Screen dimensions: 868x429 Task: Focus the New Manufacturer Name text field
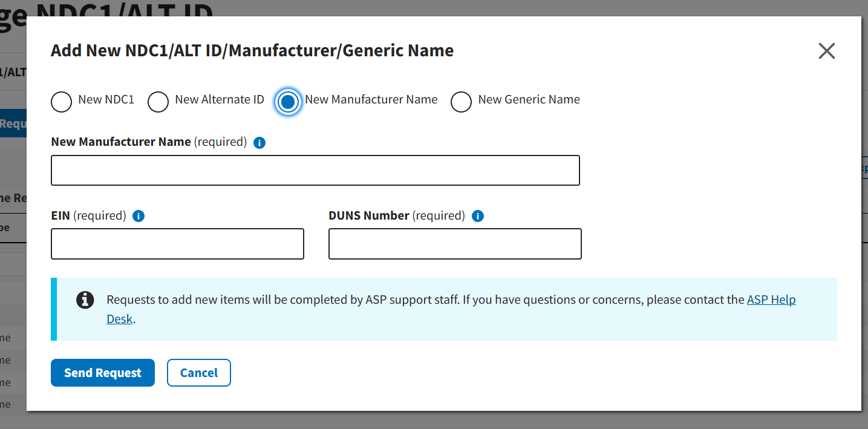click(x=315, y=170)
